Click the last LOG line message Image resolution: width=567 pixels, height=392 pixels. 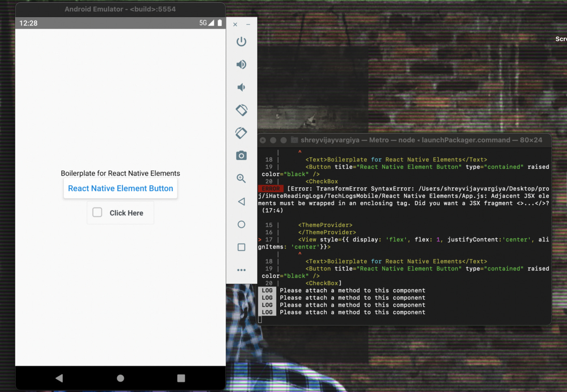point(352,312)
